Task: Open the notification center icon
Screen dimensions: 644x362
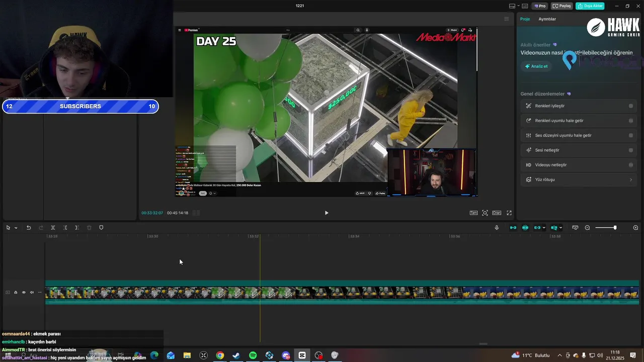Action: [633, 355]
